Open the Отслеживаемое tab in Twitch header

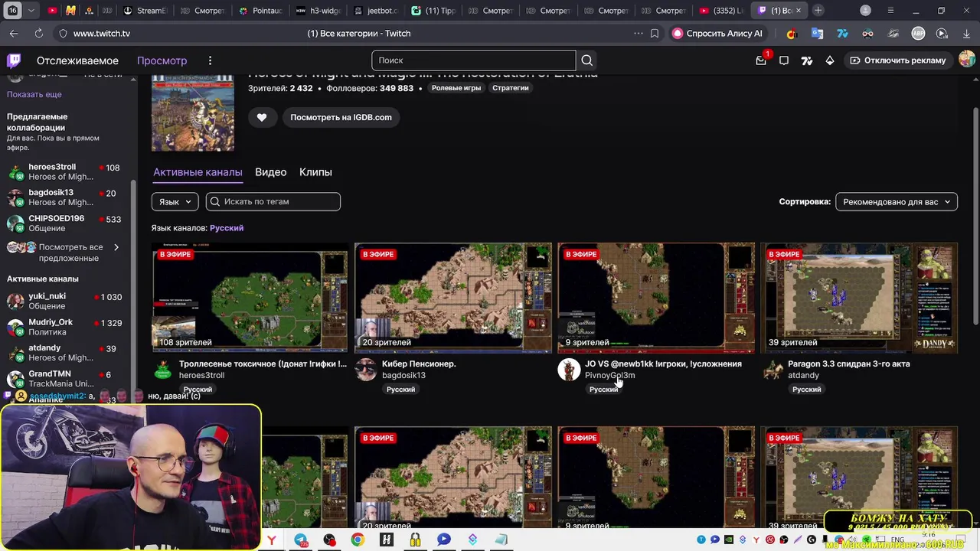point(77,60)
